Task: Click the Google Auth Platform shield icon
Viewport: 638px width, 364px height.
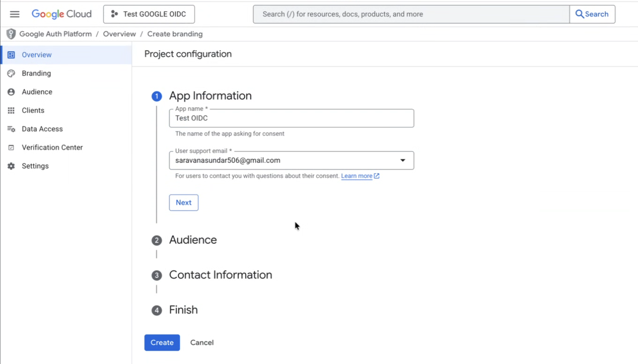Action: point(11,34)
